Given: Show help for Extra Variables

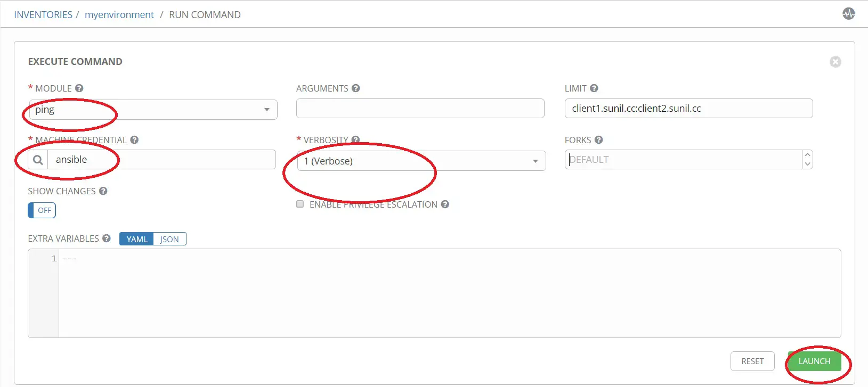Looking at the screenshot, I should click(106, 238).
